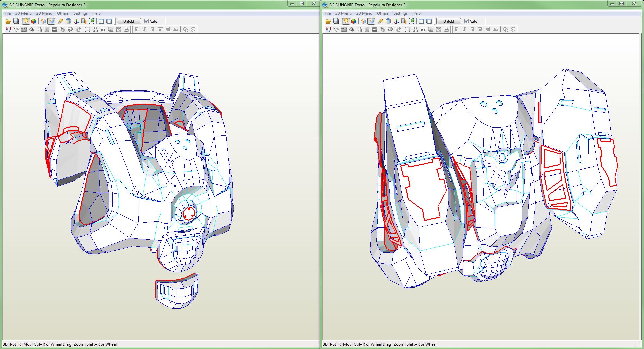The image size is (644, 349).
Task: Click align-top icon in right window
Action: [x=480, y=30]
